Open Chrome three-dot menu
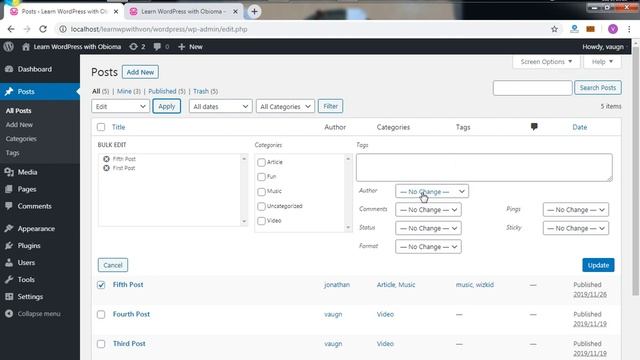This screenshot has width=640, height=360. pos(629,29)
